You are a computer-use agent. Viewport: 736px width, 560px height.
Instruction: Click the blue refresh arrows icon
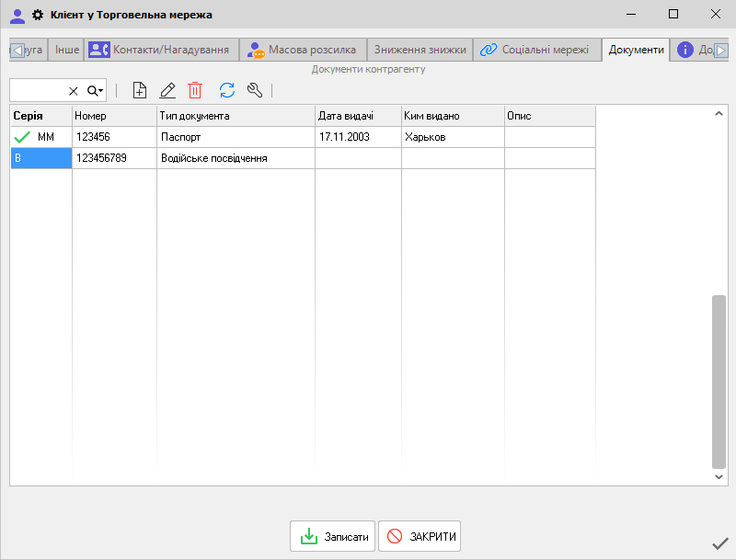[227, 90]
